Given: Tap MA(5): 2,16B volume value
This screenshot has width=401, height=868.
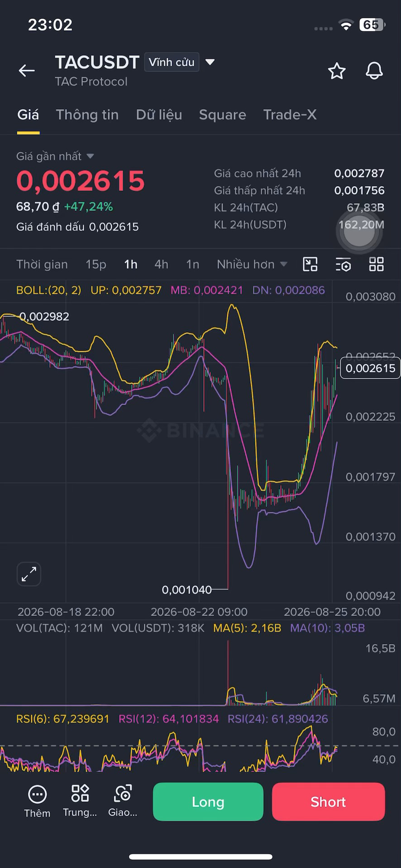Looking at the screenshot, I should point(247,628).
